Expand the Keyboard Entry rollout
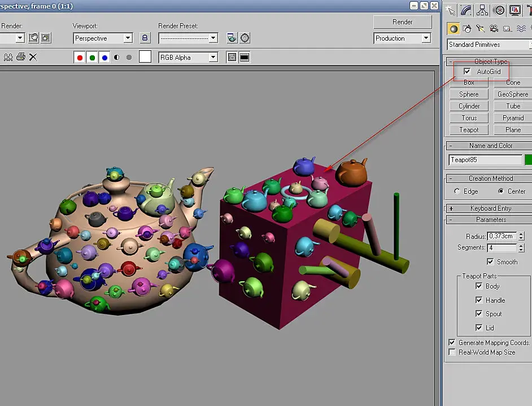Screen dimensions: 532x406 click(x=490, y=208)
